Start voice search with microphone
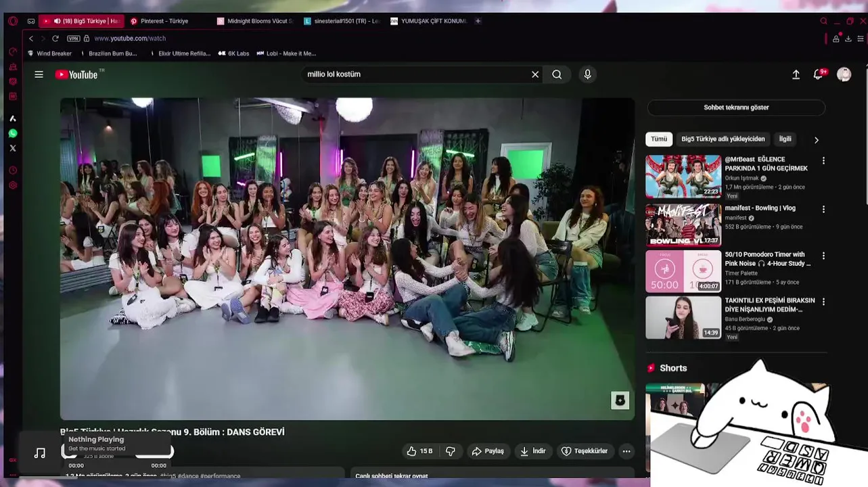 coord(587,74)
